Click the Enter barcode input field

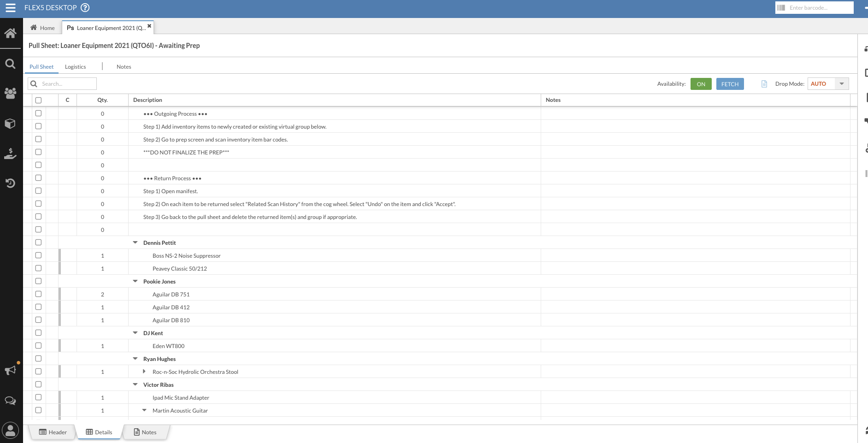[819, 8]
